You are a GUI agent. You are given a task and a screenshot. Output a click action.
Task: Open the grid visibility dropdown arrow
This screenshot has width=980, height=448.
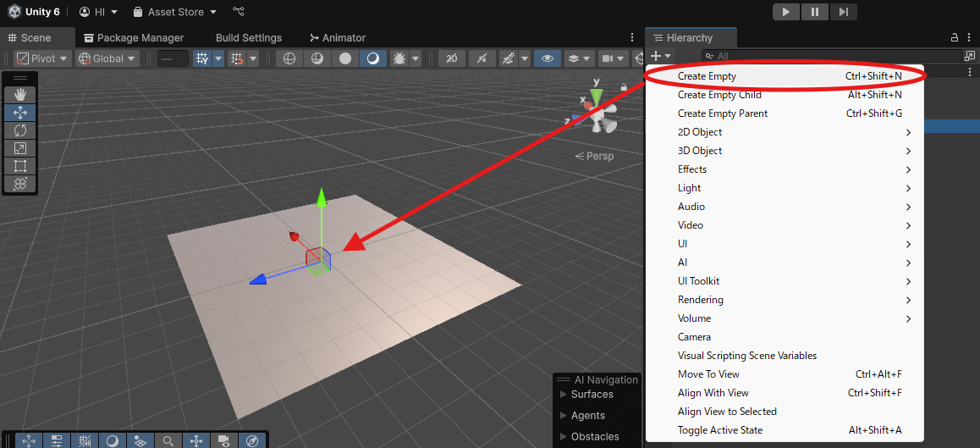pyautogui.click(x=218, y=58)
